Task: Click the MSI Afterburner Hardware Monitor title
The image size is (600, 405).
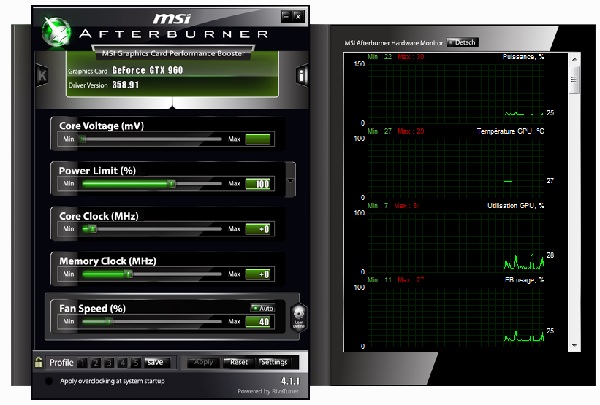Action: click(393, 43)
